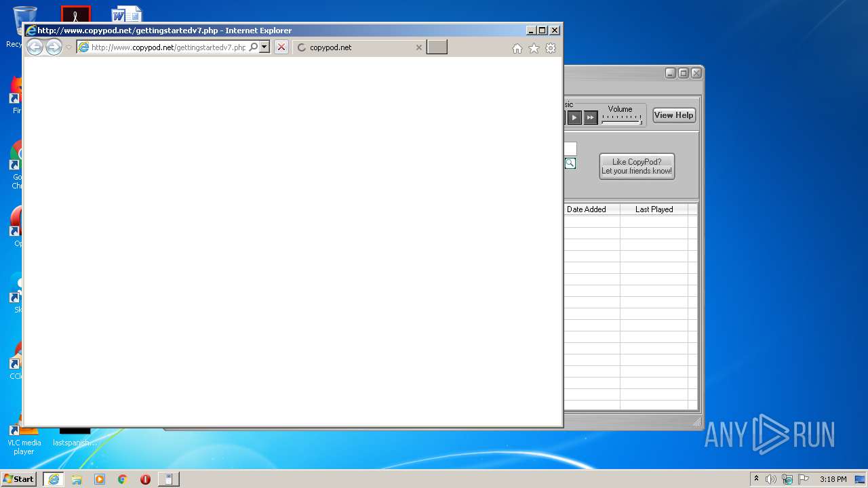Click the 3:18 PM taskbar clock

click(x=833, y=479)
